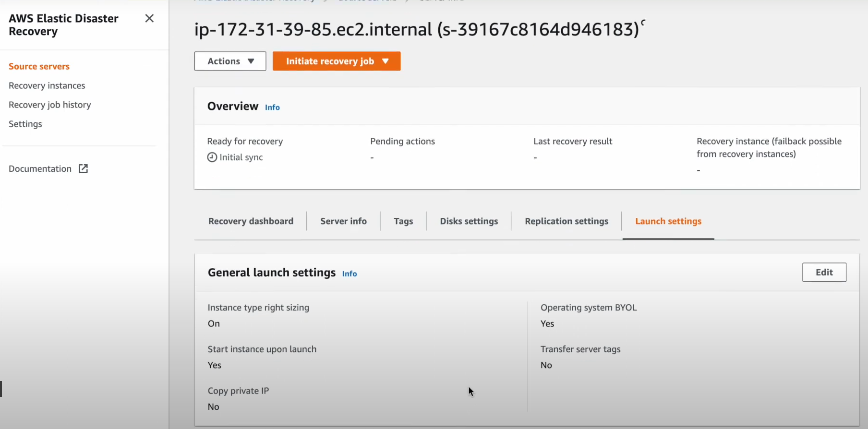The height and width of the screenshot is (429, 868).
Task: Click the Initial sync clock icon
Action: pyautogui.click(x=212, y=157)
